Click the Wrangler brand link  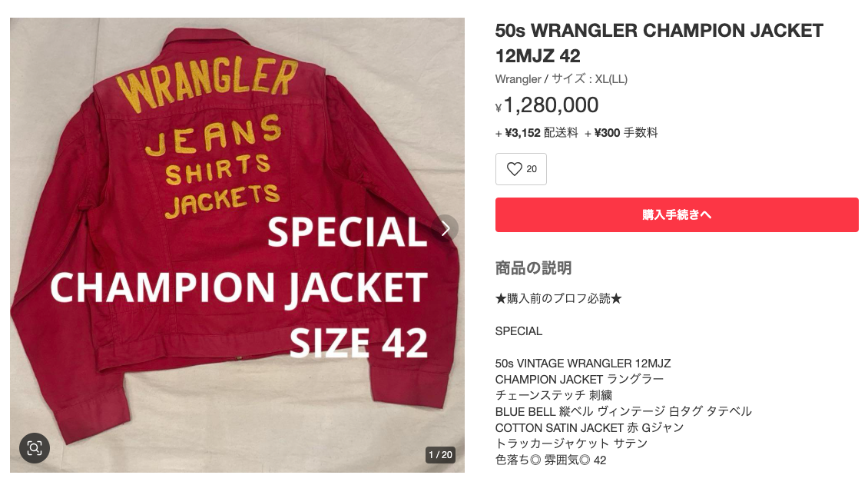tap(518, 79)
